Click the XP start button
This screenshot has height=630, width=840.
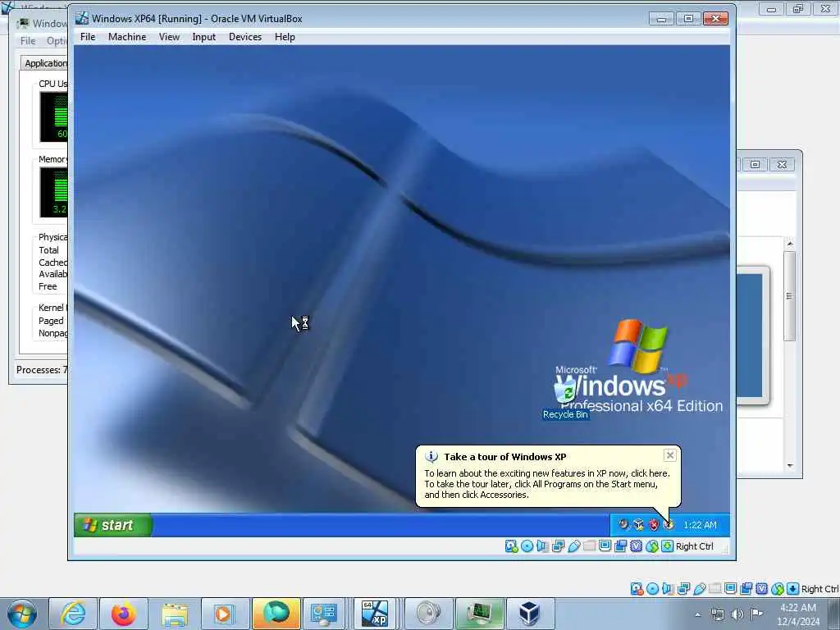[x=113, y=525]
